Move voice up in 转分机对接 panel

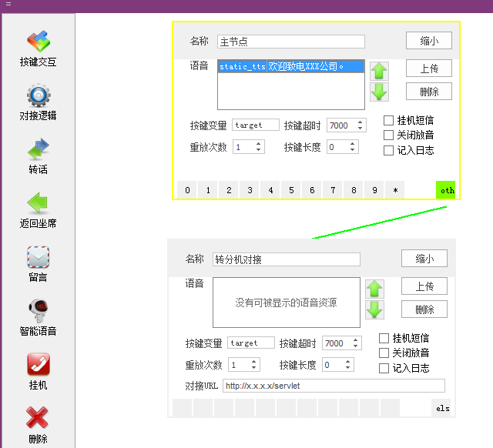(374, 289)
